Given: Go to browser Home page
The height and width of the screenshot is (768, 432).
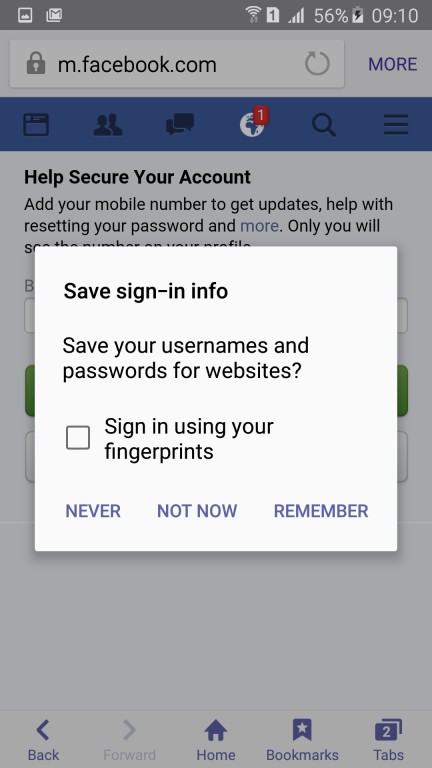Looking at the screenshot, I should [x=216, y=740].
